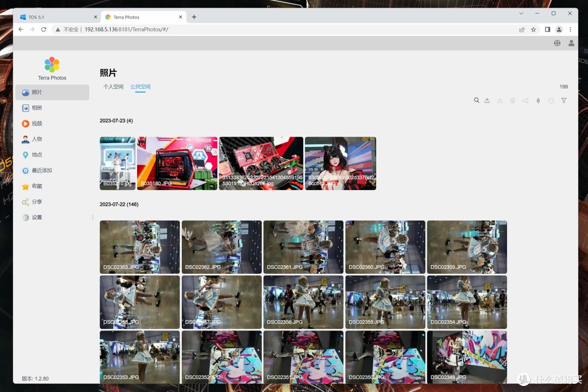
Task: Open thumbnail DSC02351.JPG
Action: pyautogui.click(x=303, y=357)
